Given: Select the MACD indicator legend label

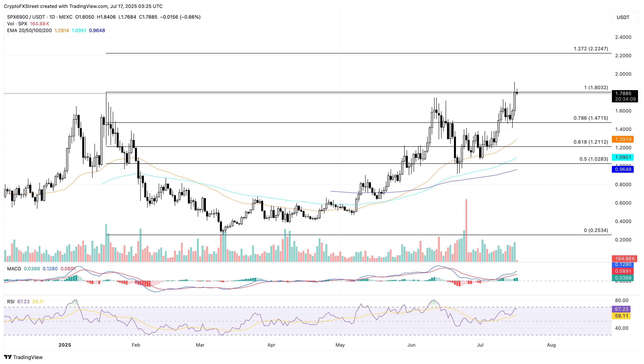Looking at the screenshot, I should coord(14,269).
